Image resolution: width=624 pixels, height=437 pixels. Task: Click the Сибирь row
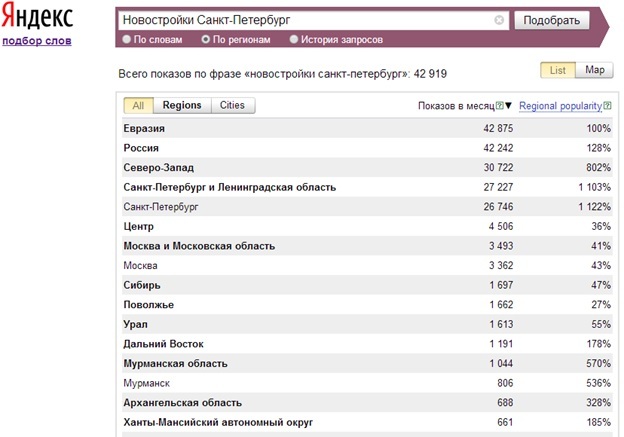(x=367, y=285)
